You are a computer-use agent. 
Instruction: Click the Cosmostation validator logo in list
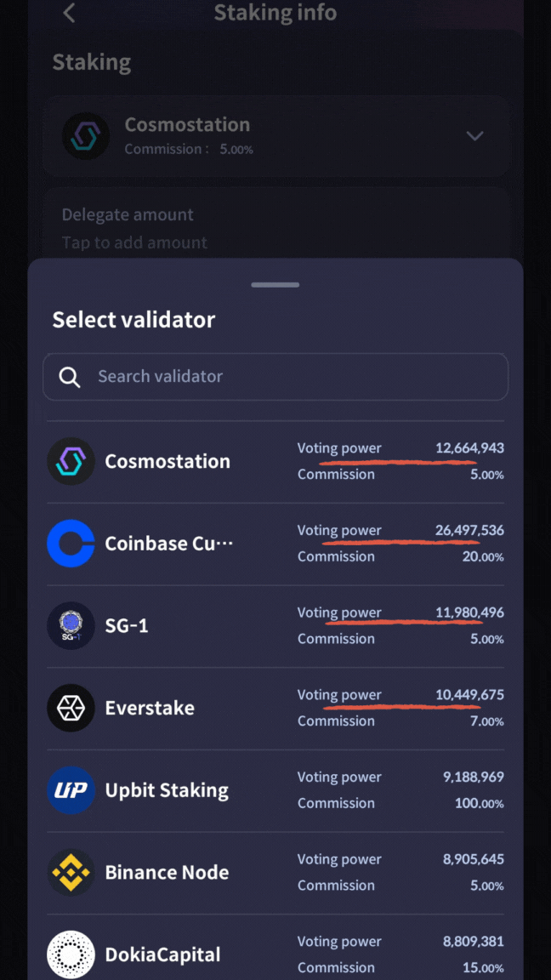[x=71, y=461]
